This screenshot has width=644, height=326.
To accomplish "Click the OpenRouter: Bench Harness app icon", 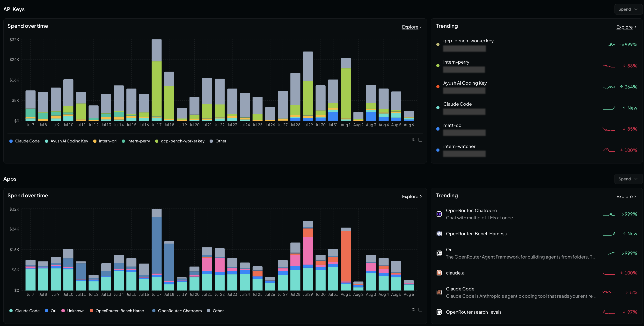I will click(439, 233).
